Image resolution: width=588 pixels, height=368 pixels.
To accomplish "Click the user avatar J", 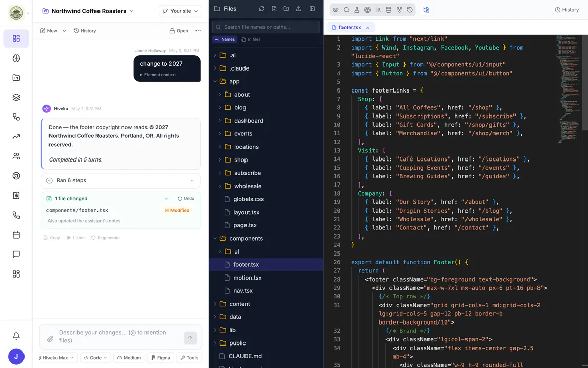I will (16, 357).
